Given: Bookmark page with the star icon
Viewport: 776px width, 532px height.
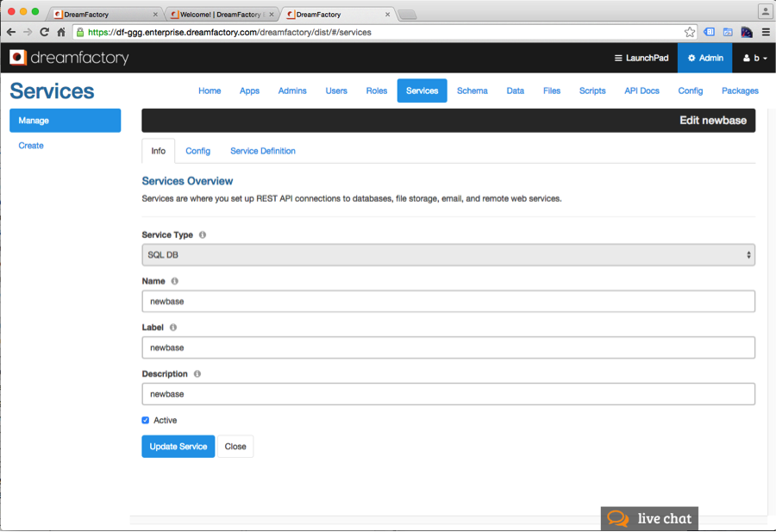Looking at the screenshot, I should coord(690,32).
